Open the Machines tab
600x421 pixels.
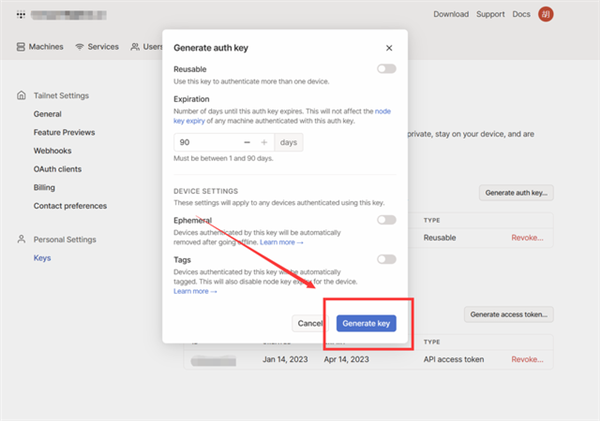[x=41, y=47]
